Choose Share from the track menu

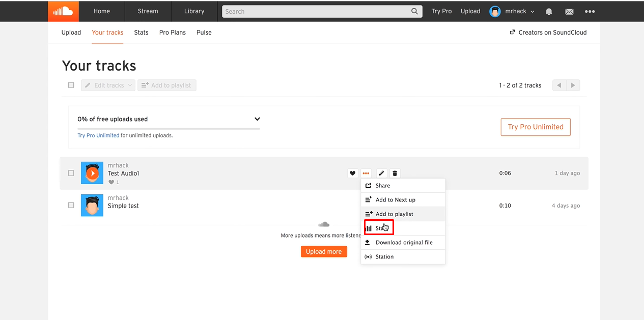(x=403, y=186)
